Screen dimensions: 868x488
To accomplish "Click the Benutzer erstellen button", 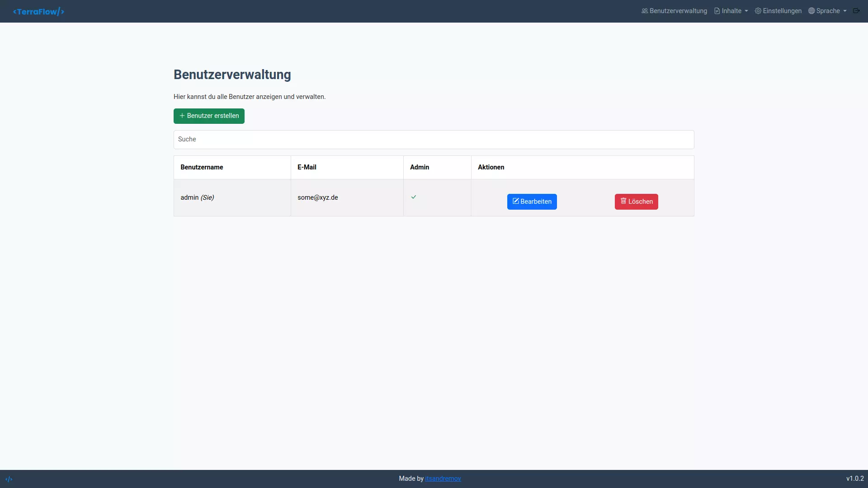I will [209, 116].
